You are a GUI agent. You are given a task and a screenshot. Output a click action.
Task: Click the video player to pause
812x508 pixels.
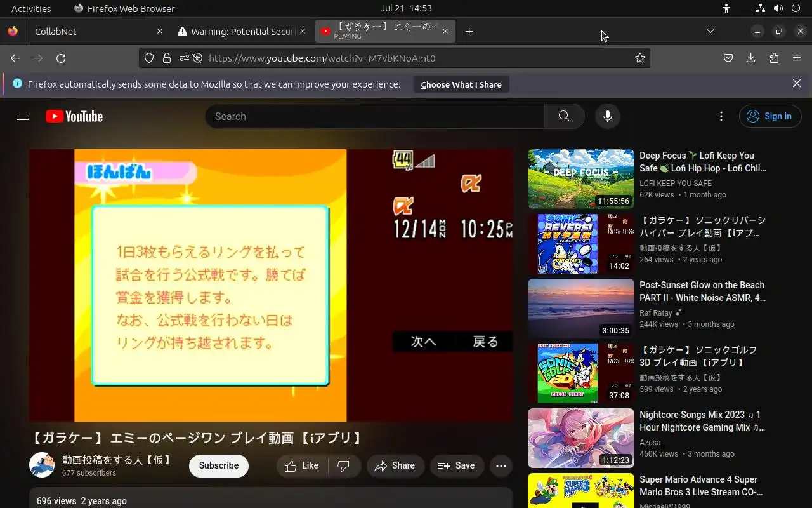point(271,285)
